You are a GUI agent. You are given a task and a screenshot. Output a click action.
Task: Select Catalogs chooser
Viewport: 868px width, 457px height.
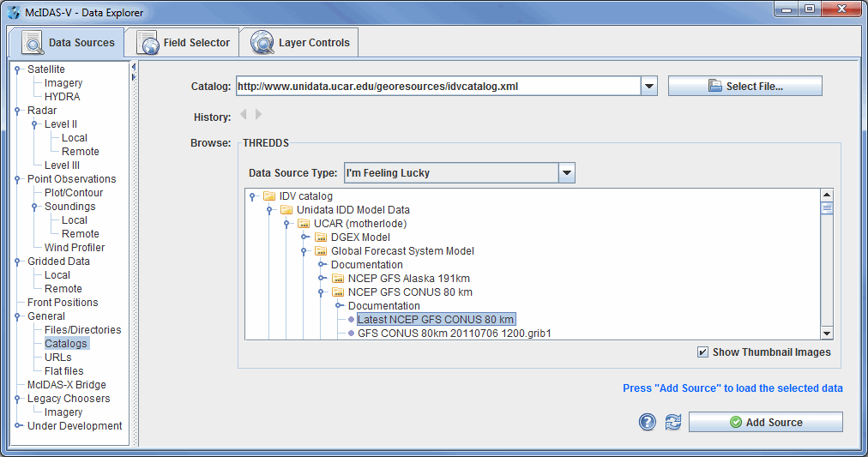tap(66, 344)
